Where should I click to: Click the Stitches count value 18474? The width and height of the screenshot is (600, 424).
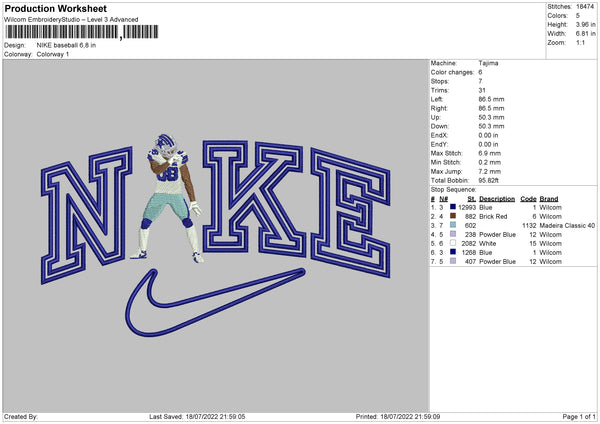click(x=585, y=7)
